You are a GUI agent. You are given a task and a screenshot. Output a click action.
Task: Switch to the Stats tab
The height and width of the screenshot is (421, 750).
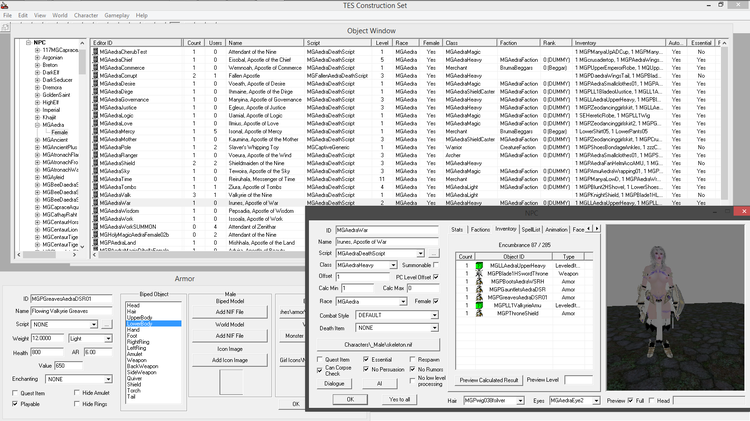457,230
